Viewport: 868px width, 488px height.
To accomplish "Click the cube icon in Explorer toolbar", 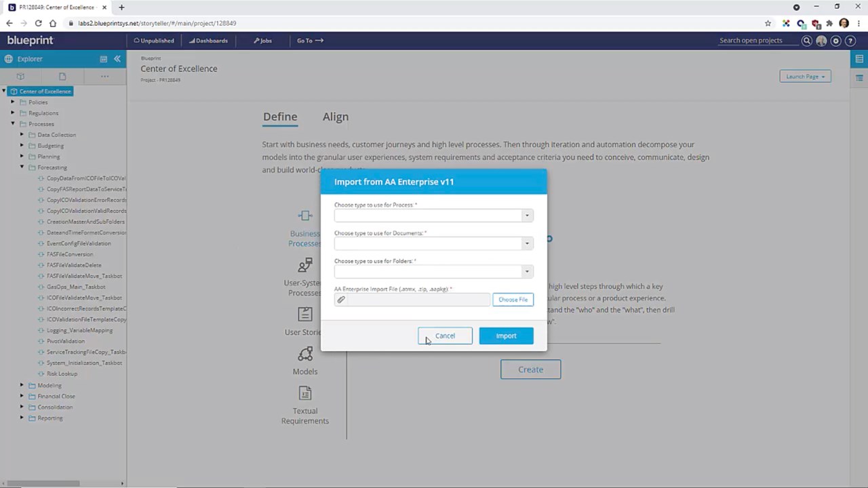I will (20, 77).
